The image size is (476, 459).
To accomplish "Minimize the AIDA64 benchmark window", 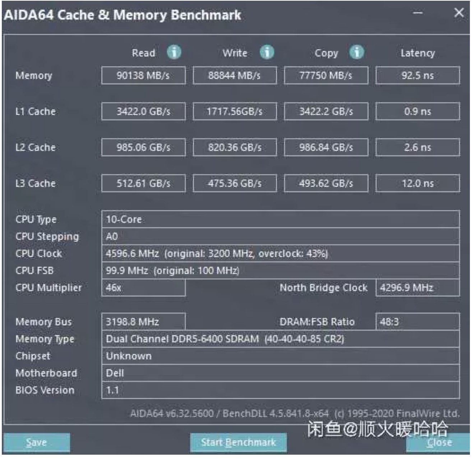I will [x=417, y=13].
